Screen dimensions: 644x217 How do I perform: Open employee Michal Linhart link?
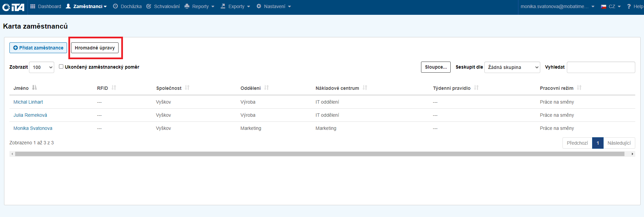(28, 102)
